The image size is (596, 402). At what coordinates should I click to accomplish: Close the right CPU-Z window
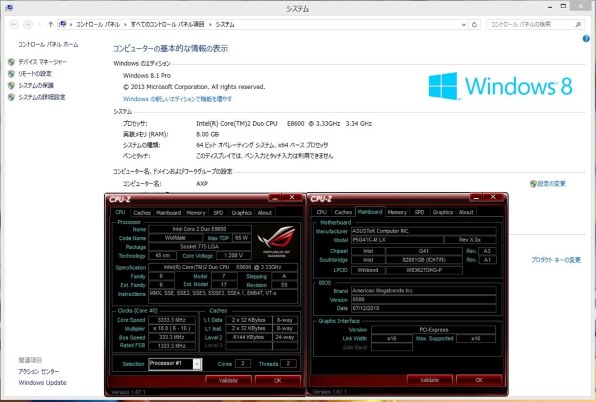pos(493,197)
